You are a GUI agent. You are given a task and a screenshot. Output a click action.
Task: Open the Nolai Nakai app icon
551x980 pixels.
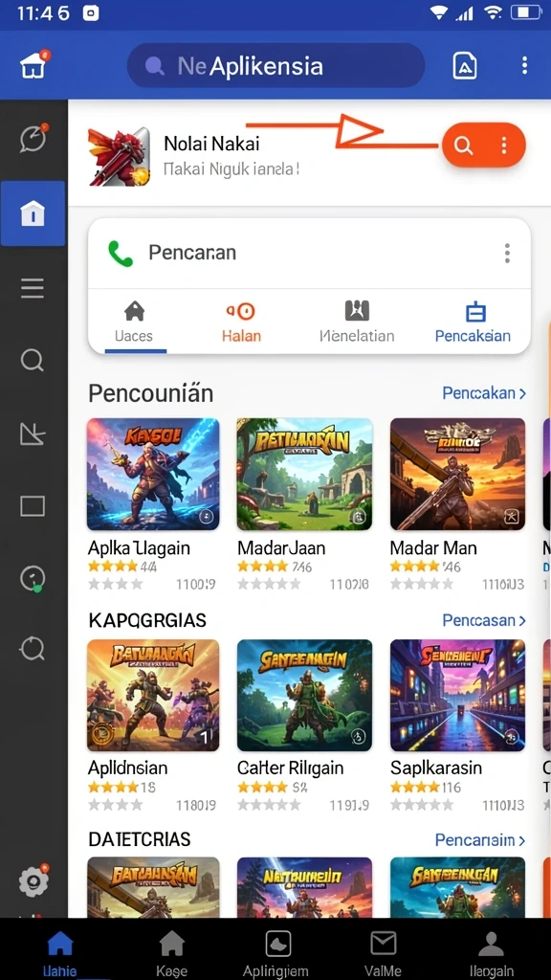coord(119,156)
